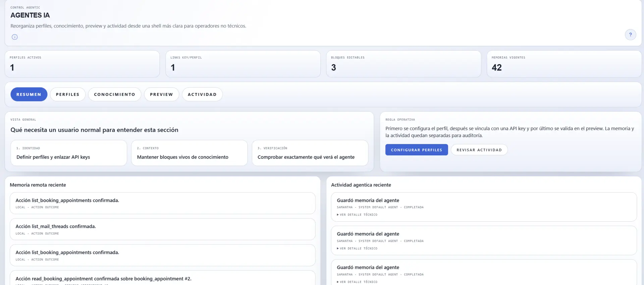Viewport: 644px width, 285px height.
Task: Select the Verificación step card
Action: (x=310, y=153)
